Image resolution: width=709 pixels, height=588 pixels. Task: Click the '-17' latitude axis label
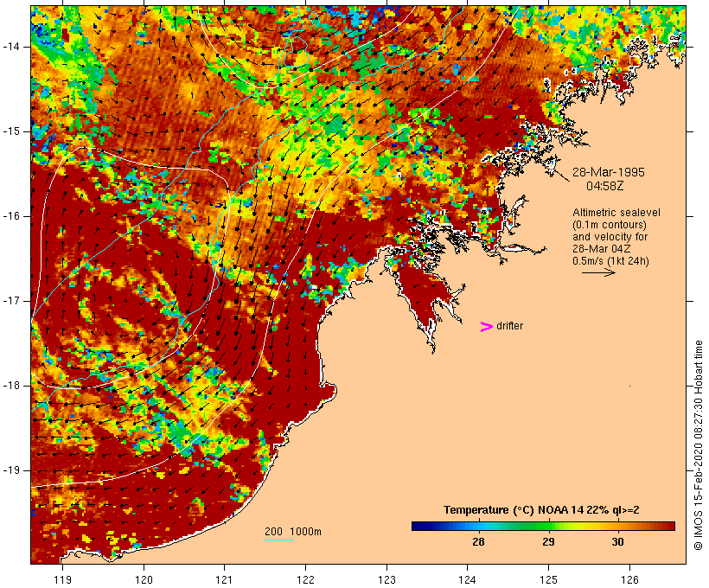coord(11,301)
